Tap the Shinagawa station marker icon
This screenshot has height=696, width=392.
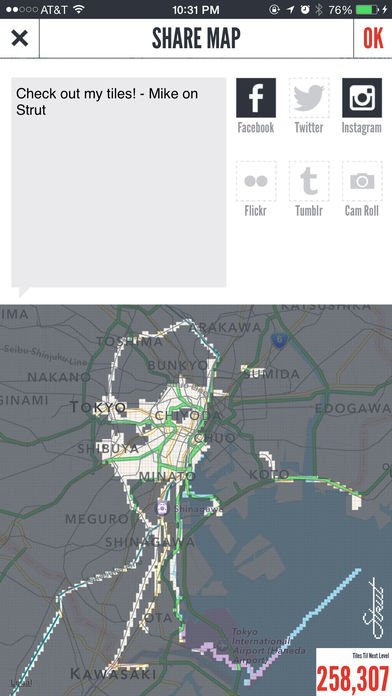[162, 507]
